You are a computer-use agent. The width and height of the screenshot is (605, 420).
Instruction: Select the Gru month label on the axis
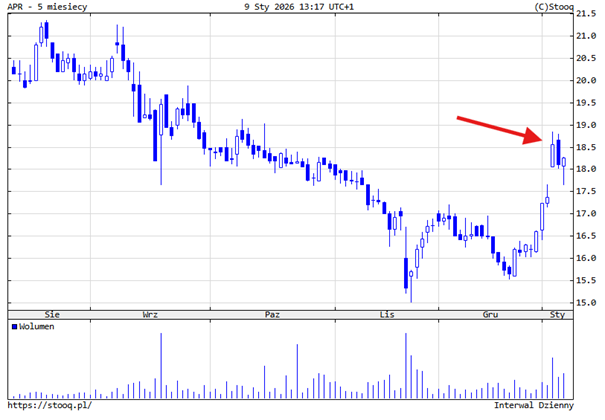[491, 314]
